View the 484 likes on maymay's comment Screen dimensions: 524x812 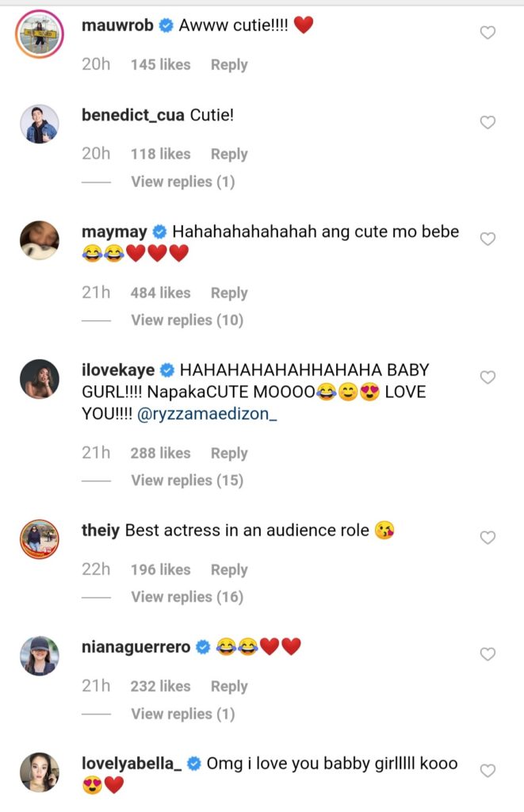click(x=160, y=293)
